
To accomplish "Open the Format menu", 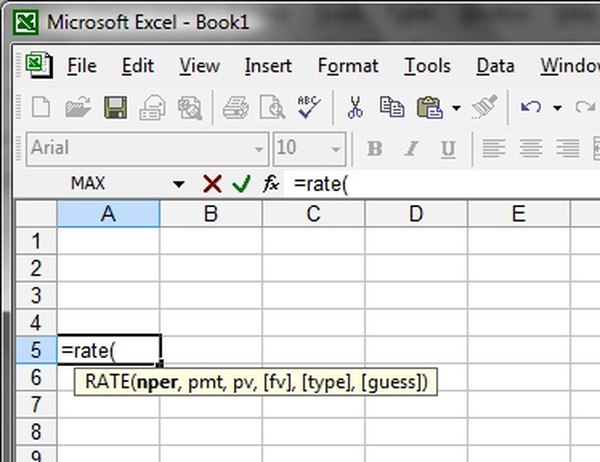I will click(348, 66).
